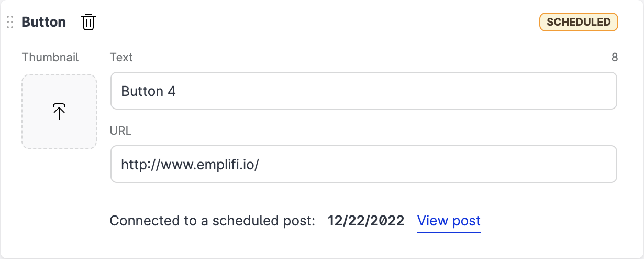The width and height of the screenshot is (644, 259).
Task: Focus the URL input field
Action: [x=363, y=164]
